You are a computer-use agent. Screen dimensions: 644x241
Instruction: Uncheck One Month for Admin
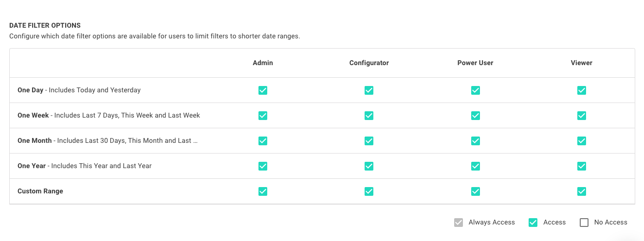263,141
